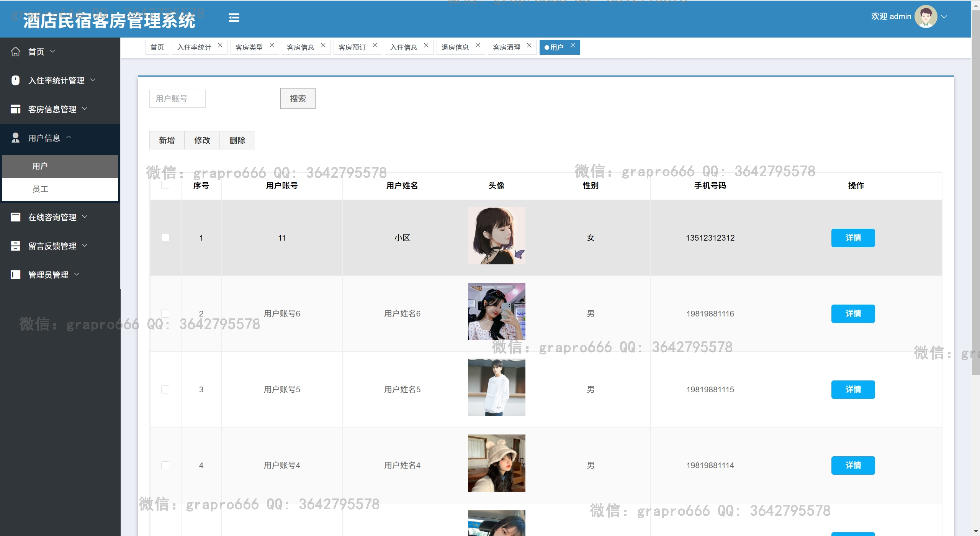The image size is (980, 536).
Task: Click the user information person icon
Action: (x=15, y=138)
